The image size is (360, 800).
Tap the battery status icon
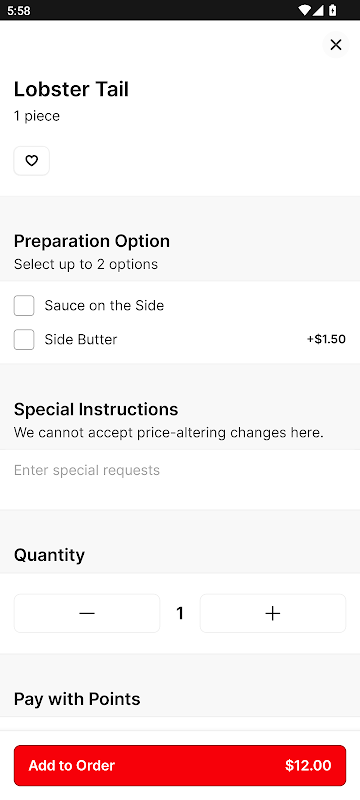click(332, 10)
